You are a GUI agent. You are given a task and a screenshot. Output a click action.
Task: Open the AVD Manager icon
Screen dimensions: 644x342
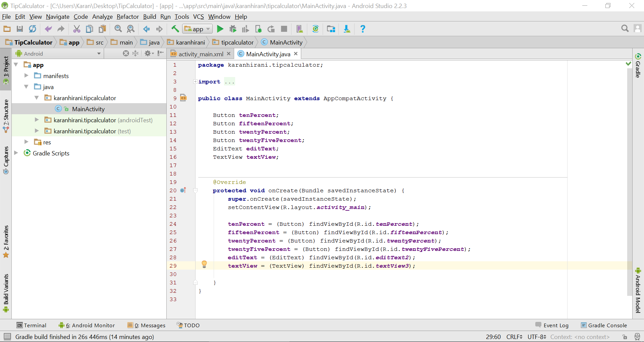coord(300,29)
